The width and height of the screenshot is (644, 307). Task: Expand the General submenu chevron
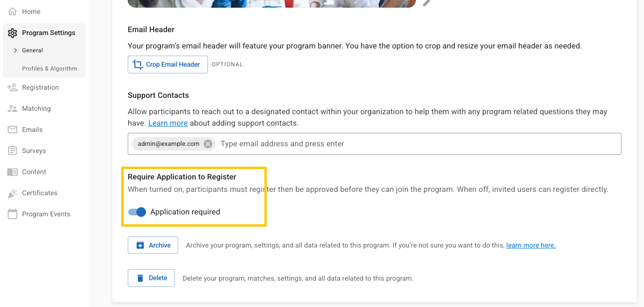[15, 50]
